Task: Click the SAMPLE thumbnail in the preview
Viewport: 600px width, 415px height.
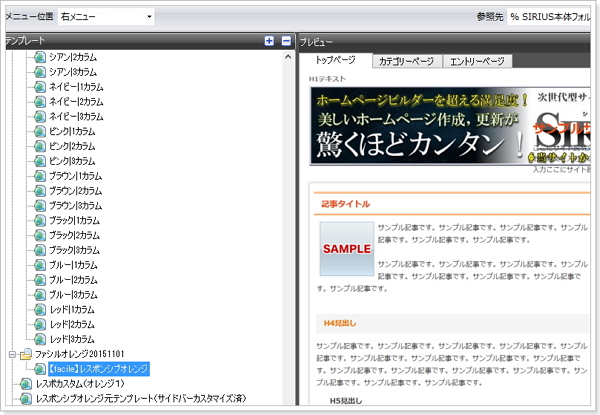Action: [x=347, y=249]
